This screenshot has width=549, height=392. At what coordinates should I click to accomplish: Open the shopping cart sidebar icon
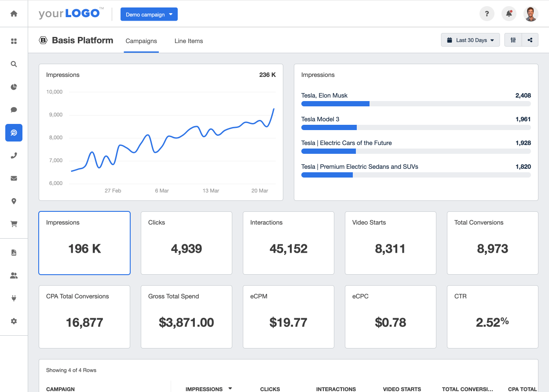[x=14, y=224]
